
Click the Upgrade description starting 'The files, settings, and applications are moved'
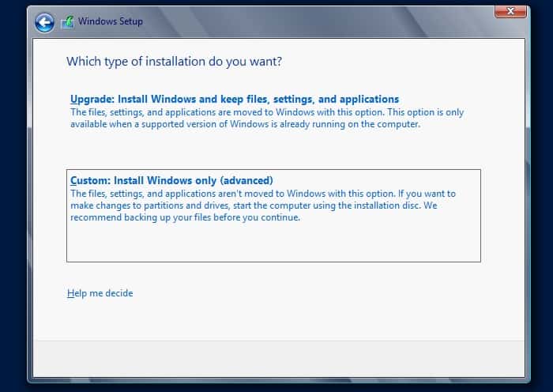267,119
